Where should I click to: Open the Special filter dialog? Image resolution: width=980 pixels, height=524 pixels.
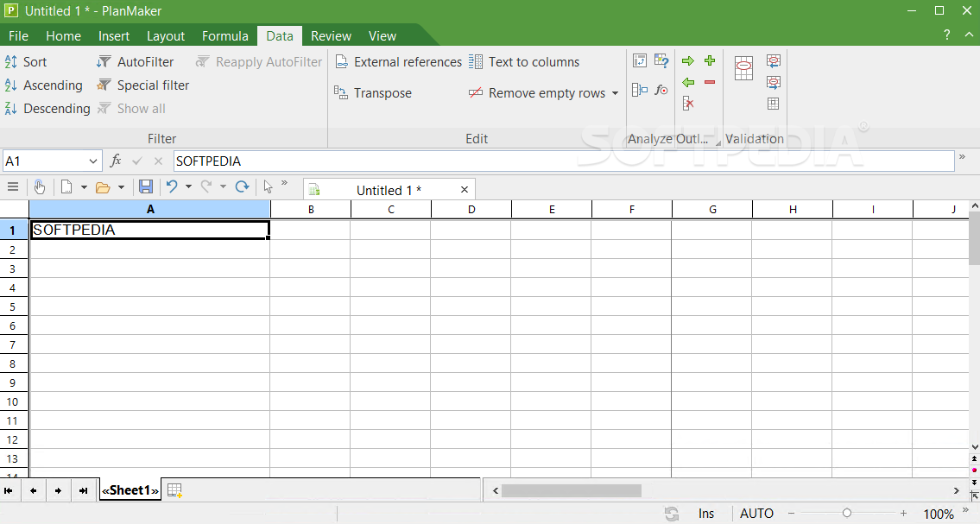tap(143, 85)
